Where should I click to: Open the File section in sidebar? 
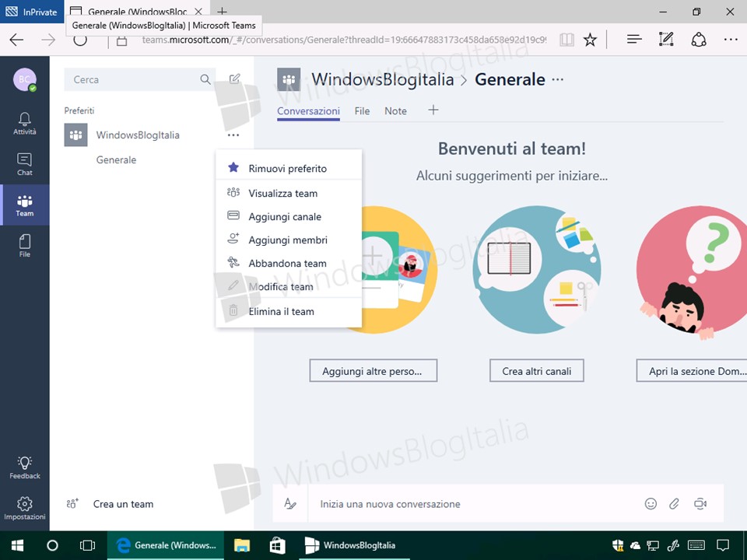[24, 246]
